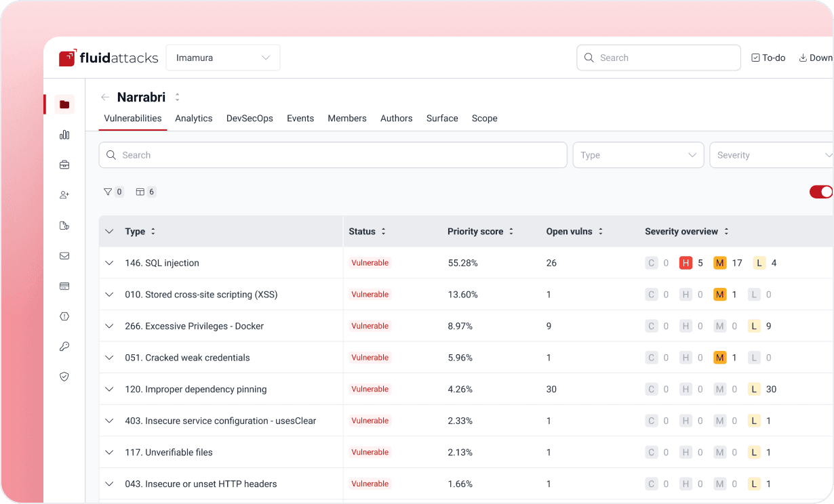834x504 pixels.
Task: Click the vulnerabilities Search field
Action: tap(333, 155)
